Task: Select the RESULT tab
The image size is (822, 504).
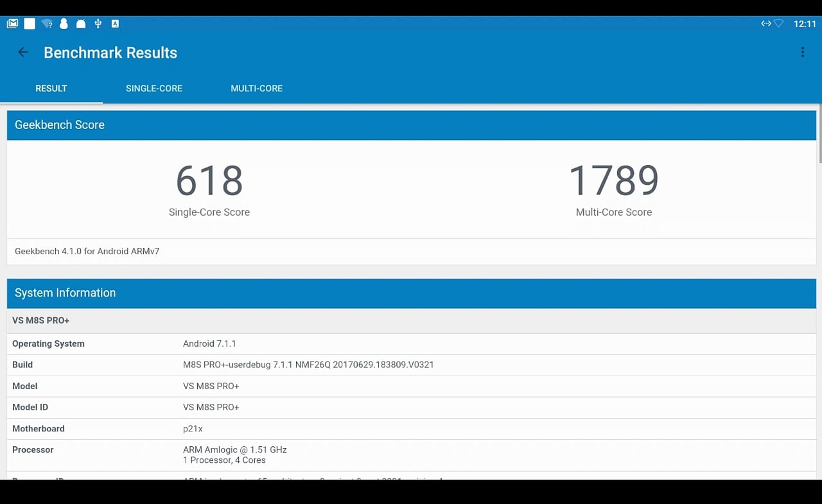Action: [x=51, y=89]
